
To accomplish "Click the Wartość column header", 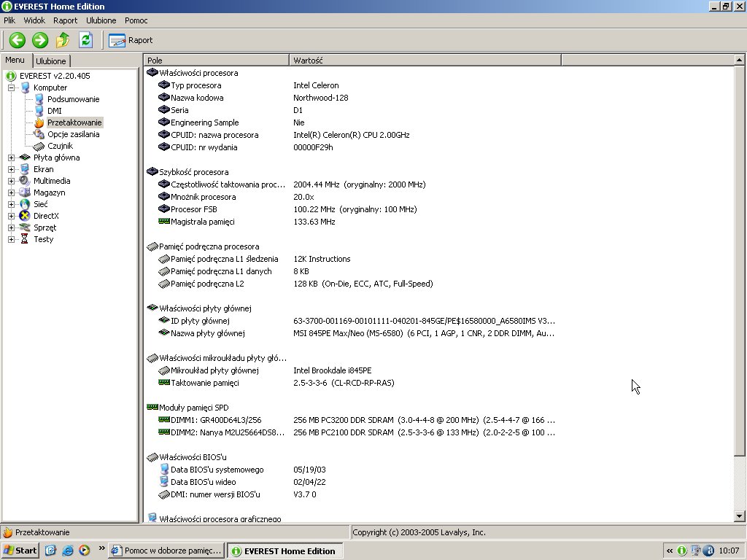I will tap(425, 61).
